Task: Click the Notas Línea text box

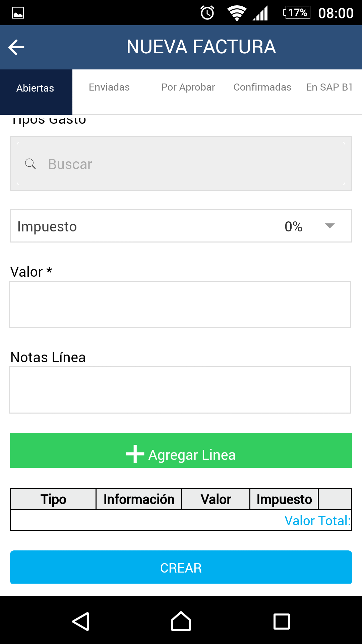Action: pos(180,390)
